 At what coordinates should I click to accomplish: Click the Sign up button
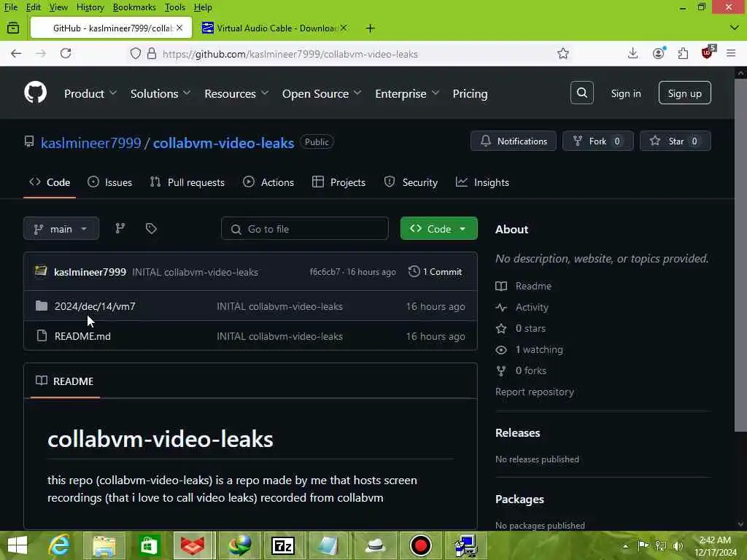(x=684, y=93)
